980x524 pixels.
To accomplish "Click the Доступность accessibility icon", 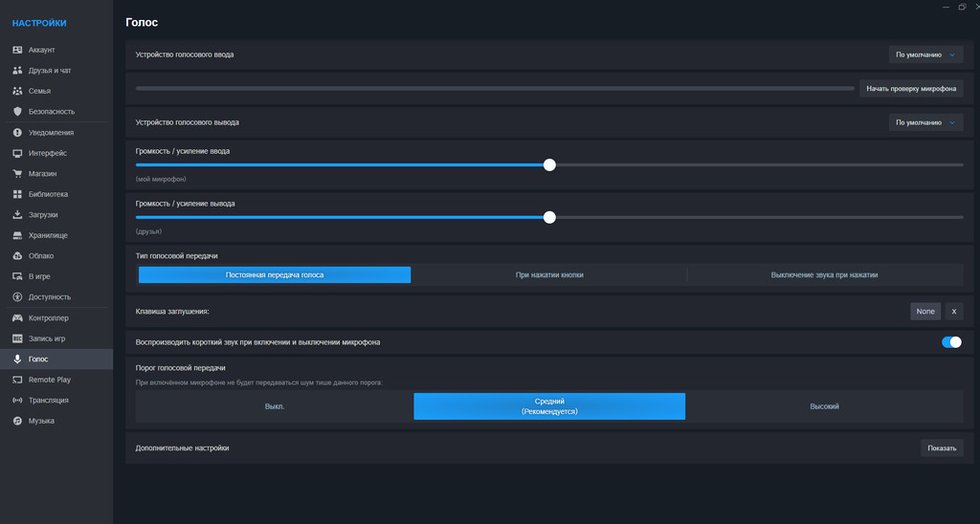I will point(17,297).
